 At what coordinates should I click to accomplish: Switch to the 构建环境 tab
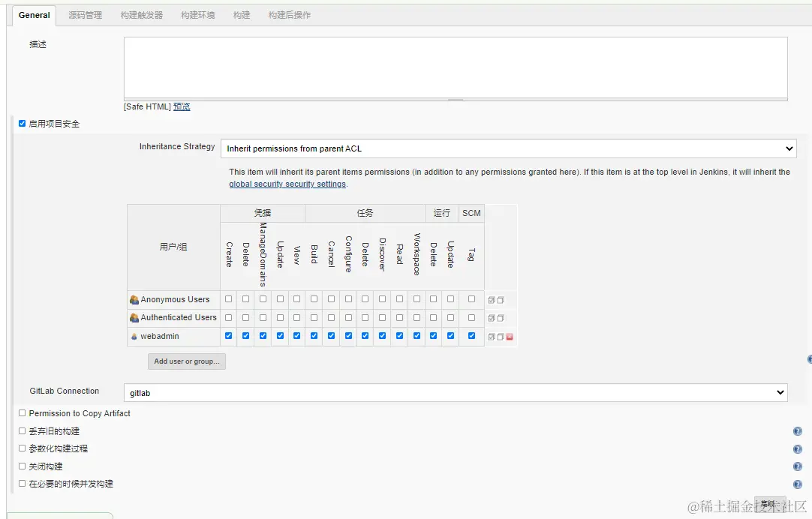pos(198,15)
